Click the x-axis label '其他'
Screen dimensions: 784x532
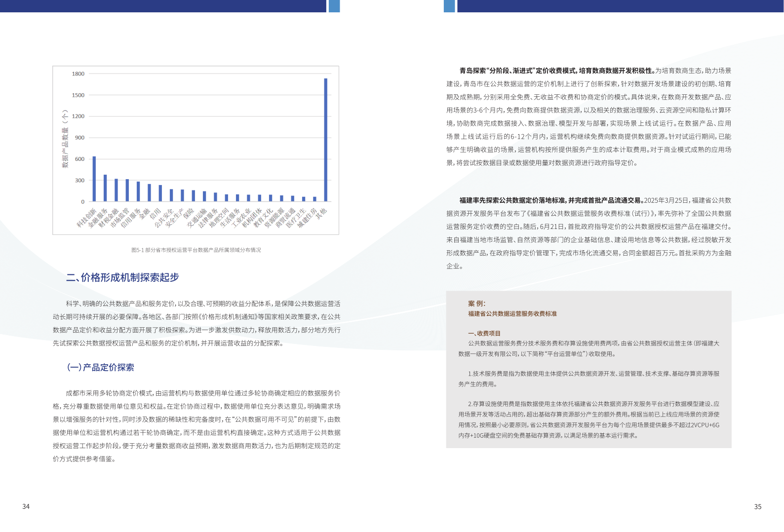321,213
